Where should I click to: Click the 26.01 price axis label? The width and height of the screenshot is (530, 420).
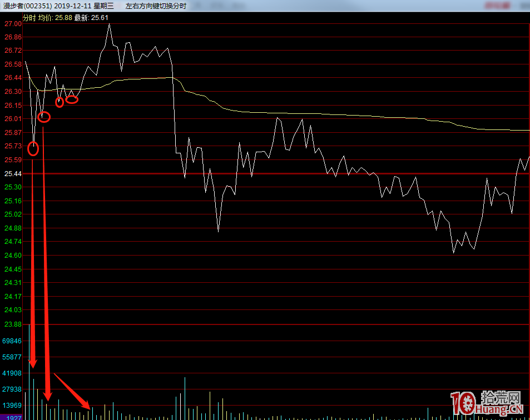tap(13, 118)
